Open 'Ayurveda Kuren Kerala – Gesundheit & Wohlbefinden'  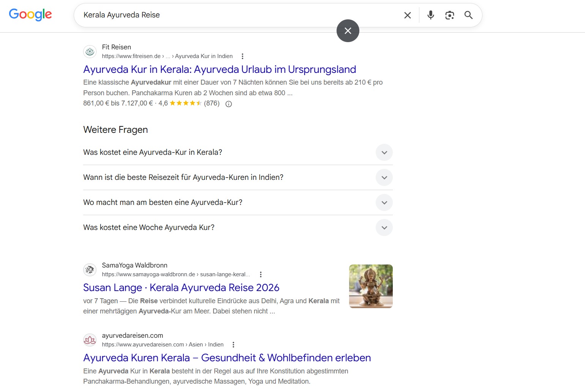(227, 358)
